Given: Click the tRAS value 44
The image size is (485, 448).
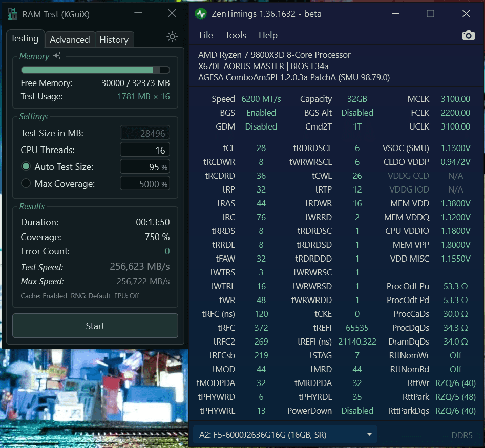Looking at the screenshot, I should (261, 203).
